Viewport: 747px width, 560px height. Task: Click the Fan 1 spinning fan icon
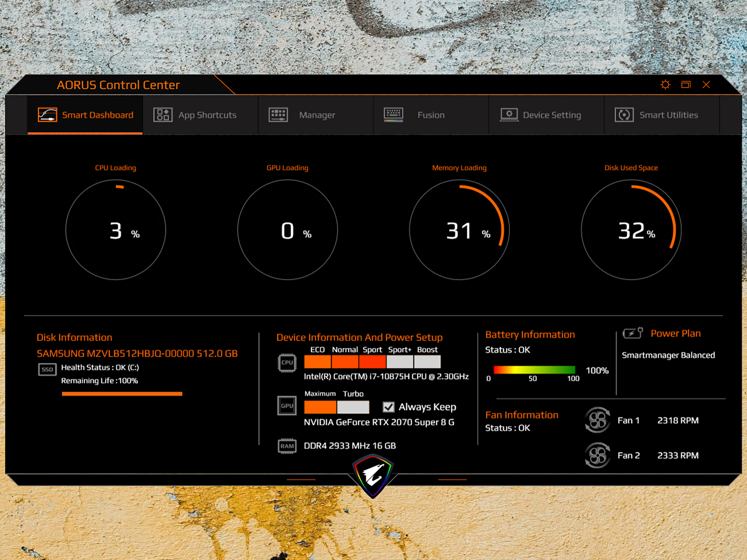pyautogui.click(x=597, y=420)
